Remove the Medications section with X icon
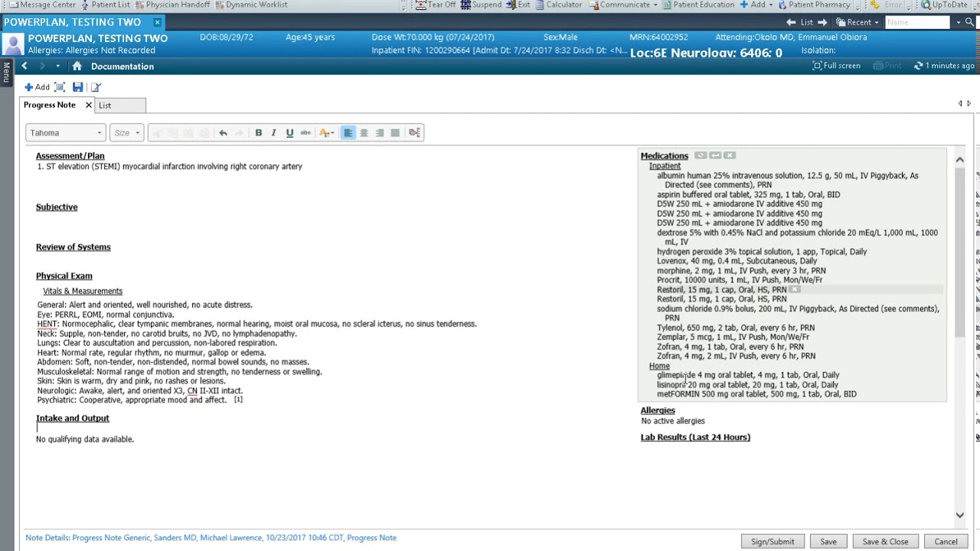 point(730,156)
